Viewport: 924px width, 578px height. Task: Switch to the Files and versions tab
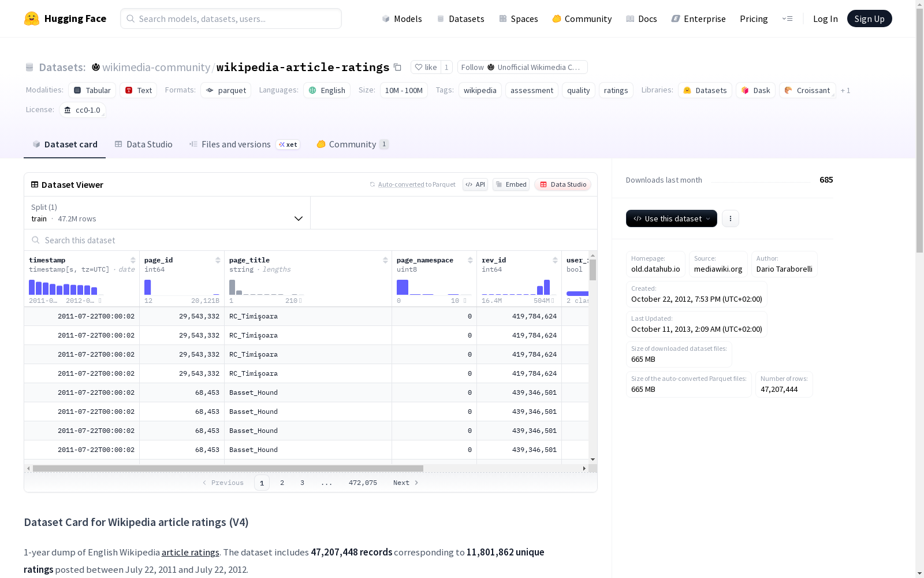pyautogui.click(x=244, y=144)
